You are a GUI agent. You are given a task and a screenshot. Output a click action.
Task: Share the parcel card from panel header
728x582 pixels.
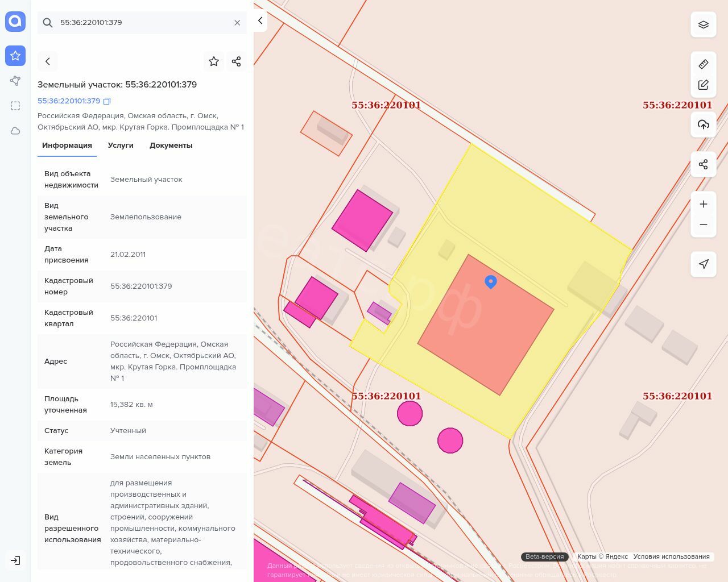(x=237, y=61)
